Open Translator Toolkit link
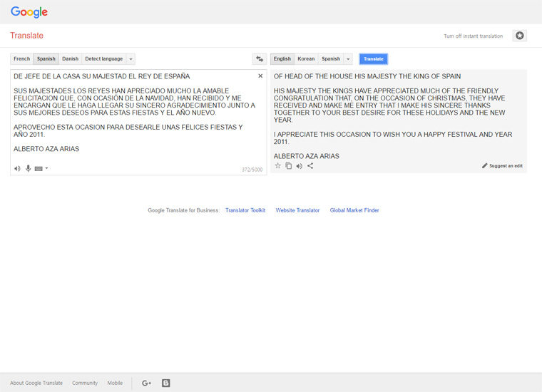Screen dimensions: 542x392 (x=245, y=210)
